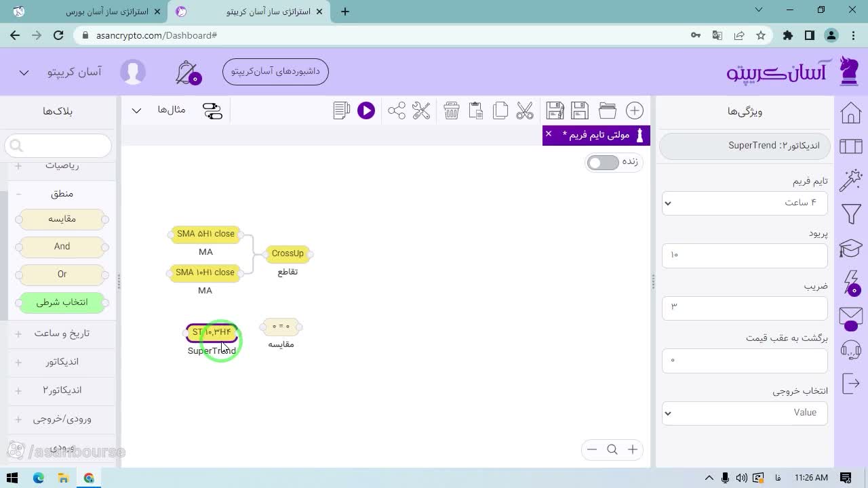This screenshot has width=868, height=488.
Task: Open the filter funnel sidebar icon
Action: point(851,215)
